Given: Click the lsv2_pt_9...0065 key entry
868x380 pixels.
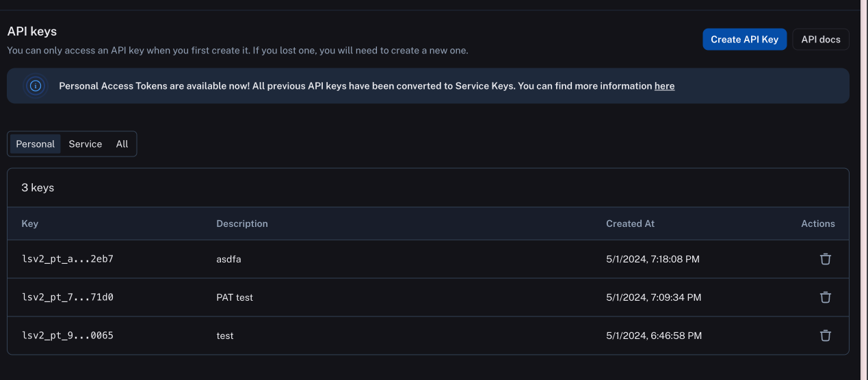Looking at the screenshot, I should (x=67, y=336).
